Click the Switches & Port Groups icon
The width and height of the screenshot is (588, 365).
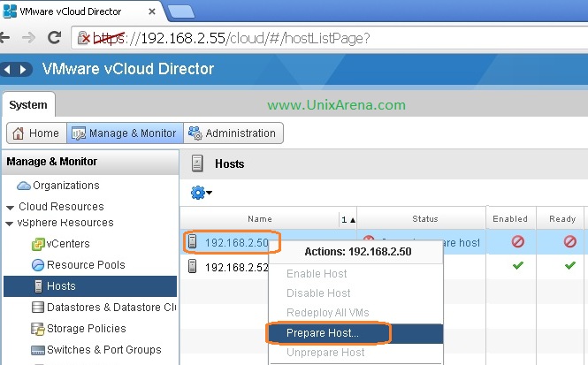(38, 350)
